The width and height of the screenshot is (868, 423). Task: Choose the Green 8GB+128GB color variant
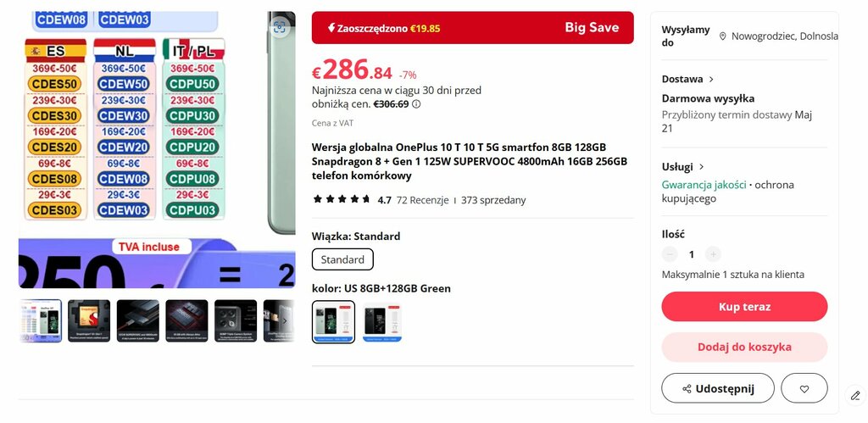click(333, 321)
